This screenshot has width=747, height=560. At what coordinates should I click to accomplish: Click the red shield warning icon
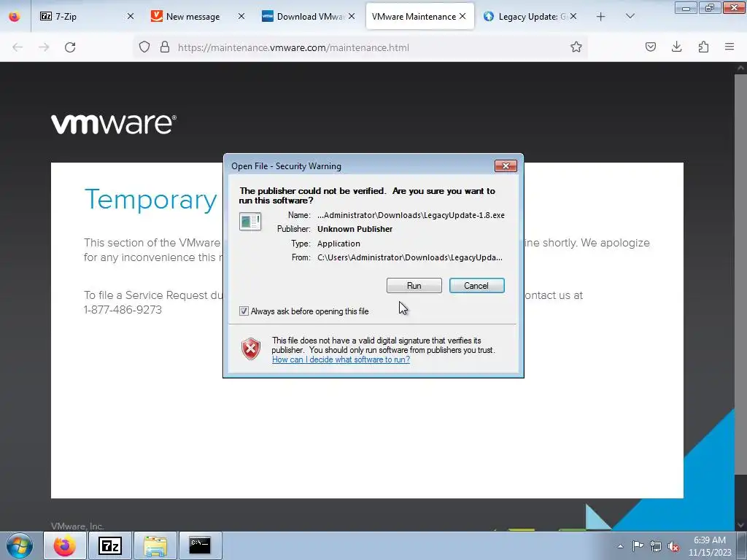[251, 349]
